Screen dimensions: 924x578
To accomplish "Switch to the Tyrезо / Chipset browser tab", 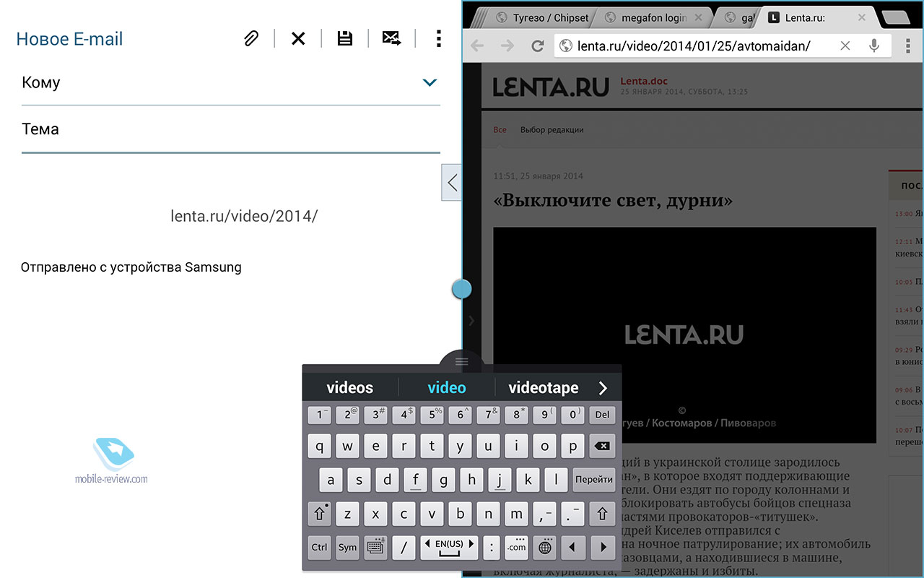I will tap(541, 17).
